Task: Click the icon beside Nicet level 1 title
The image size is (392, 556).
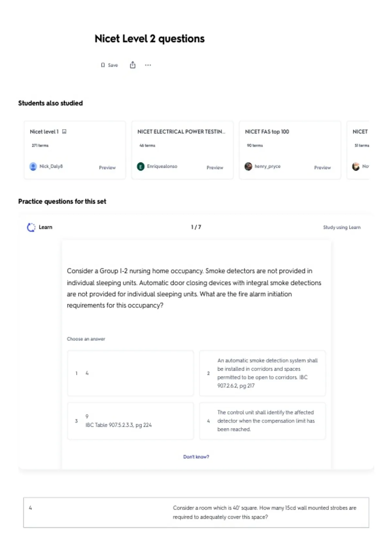Action: (64, 131)
